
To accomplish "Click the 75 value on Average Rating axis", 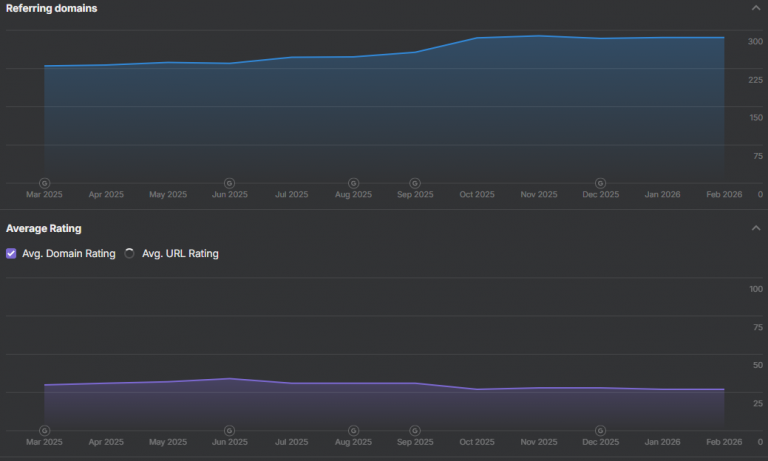I will tap(758, 327).
